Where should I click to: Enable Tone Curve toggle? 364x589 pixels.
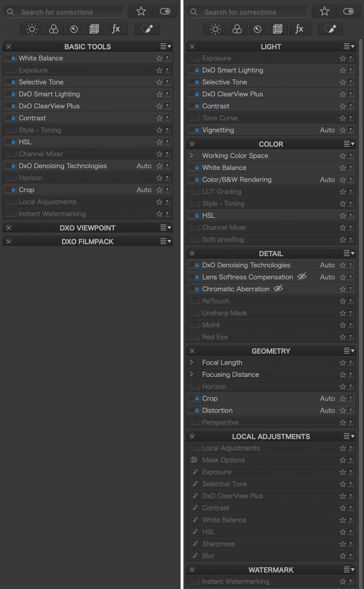(x=194, y=118)
